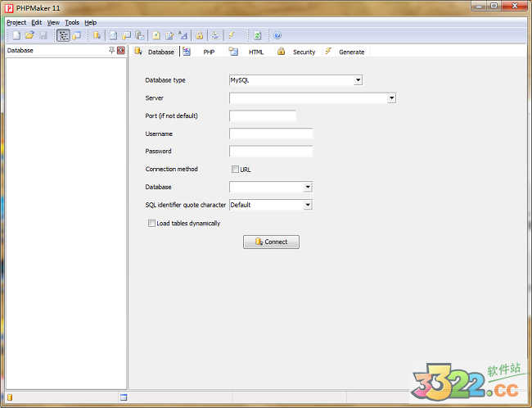
Task: Expand the SQL identifier quote character dropdown
Action: coord(308,205)
